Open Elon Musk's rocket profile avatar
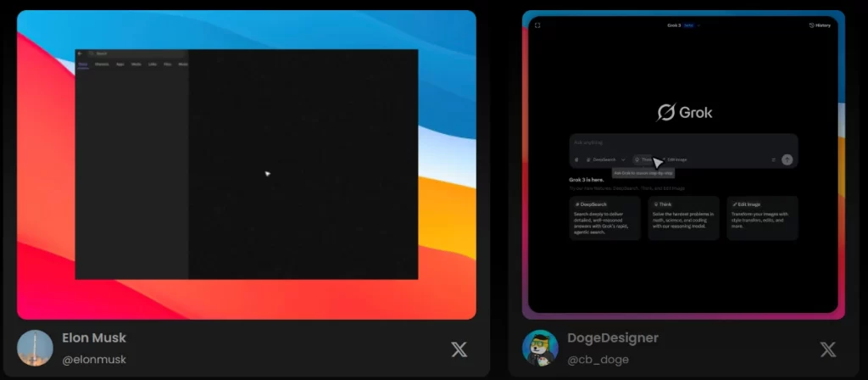The image size is (868, 380). pyautogui.click(x=35, y=348)
